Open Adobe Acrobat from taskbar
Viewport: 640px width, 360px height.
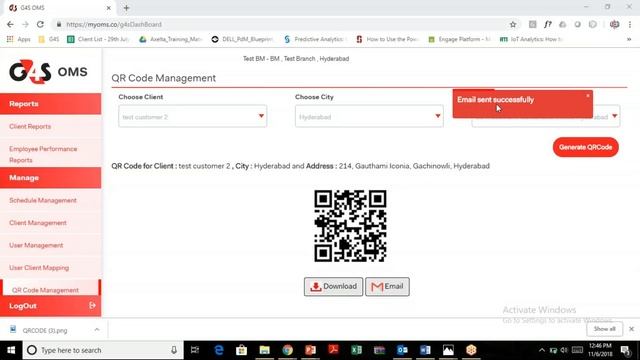point(333,350)
